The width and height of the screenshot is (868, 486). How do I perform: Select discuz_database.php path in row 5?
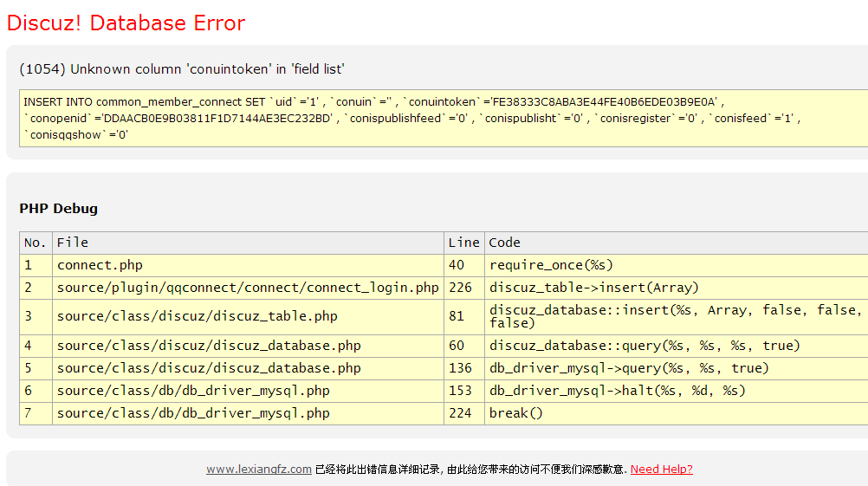[248, 369]
